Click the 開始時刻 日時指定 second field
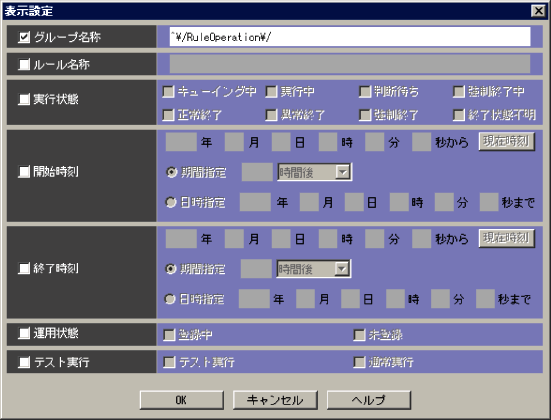 tap(489, 202)
